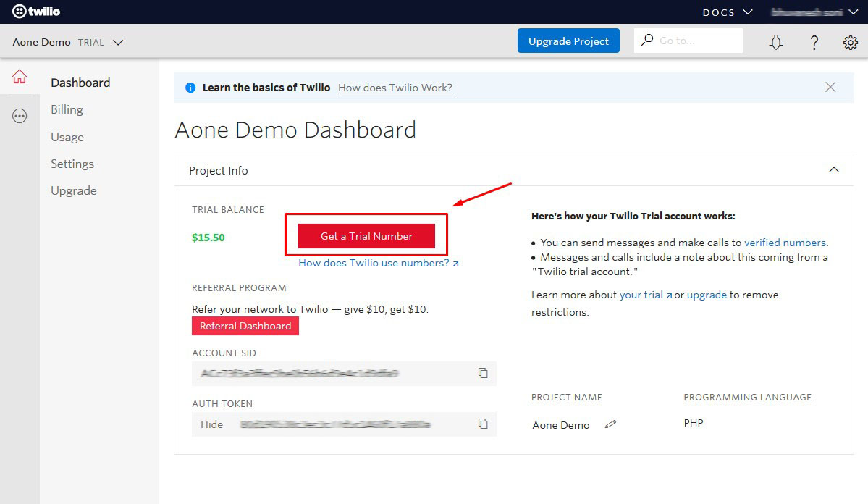
Task: Click the Aone Demo Dashboard heading
Action: (295, 130)
